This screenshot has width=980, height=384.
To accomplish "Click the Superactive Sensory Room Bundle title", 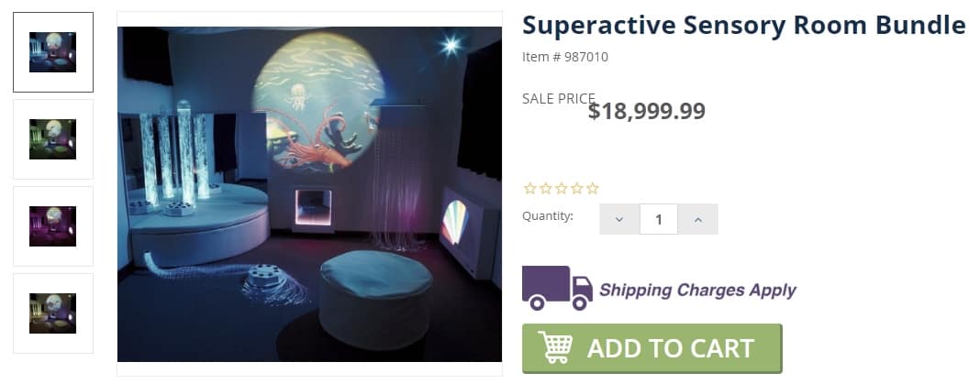I will 744,26.
